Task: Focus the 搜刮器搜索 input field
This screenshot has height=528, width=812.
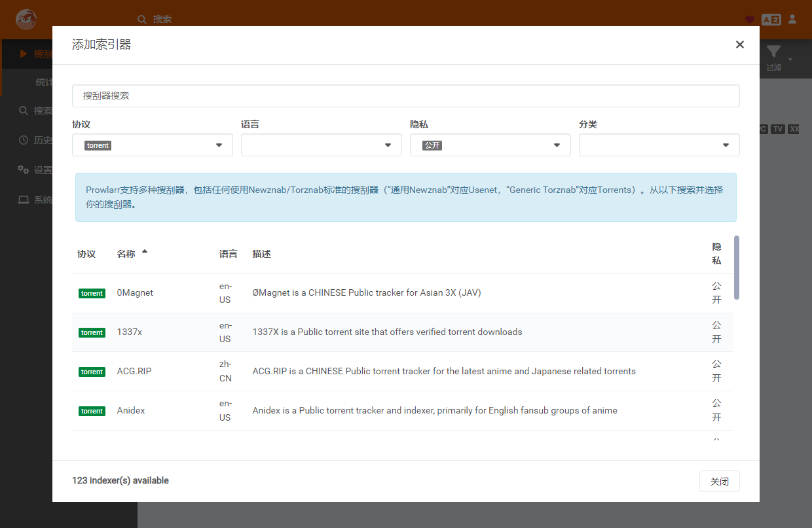Action: (x=406, y=96)
